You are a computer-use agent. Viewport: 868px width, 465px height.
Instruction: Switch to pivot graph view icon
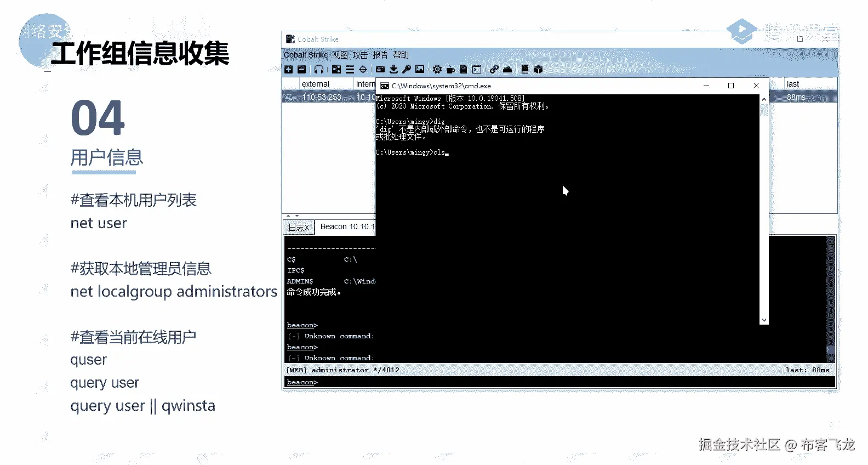[x=336, y=69]
